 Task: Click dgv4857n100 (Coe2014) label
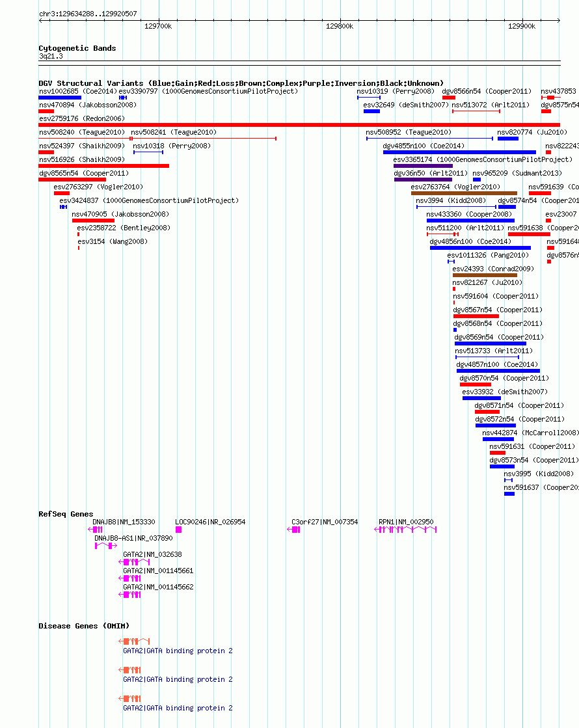click(497, 365)
